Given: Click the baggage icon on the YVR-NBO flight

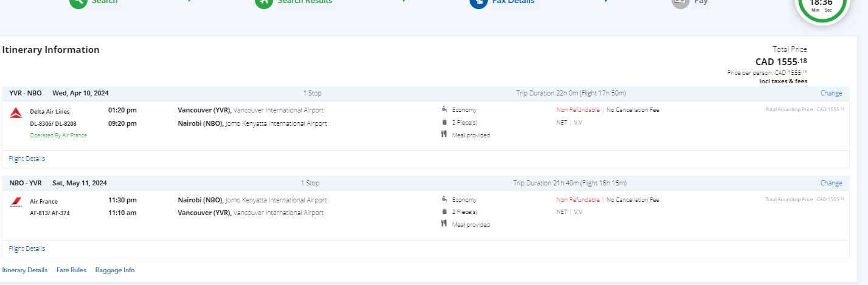Looking at the screenshot, I should [444, 122].
